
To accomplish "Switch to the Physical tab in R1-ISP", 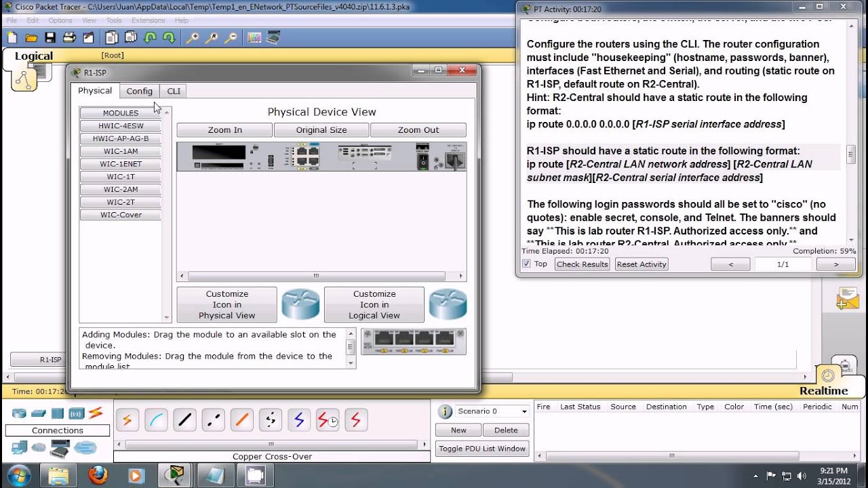I will pyautogui.click(x=95, y=91).
